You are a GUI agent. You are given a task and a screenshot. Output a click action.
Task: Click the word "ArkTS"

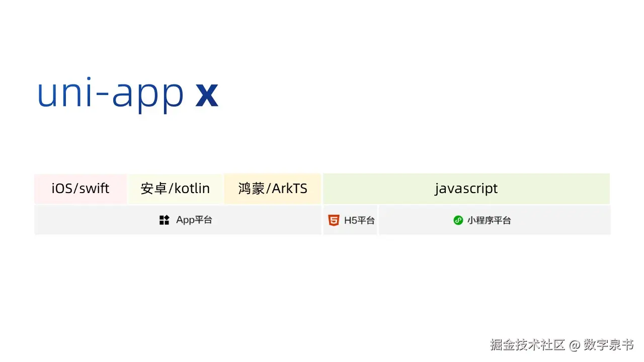pos(290,189)
